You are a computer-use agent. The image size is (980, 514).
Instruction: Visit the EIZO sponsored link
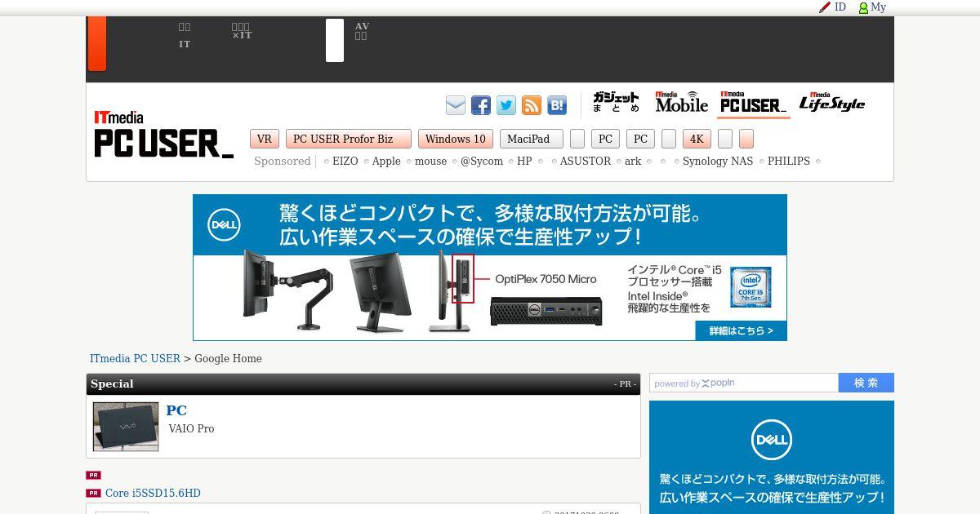(345, 162)
